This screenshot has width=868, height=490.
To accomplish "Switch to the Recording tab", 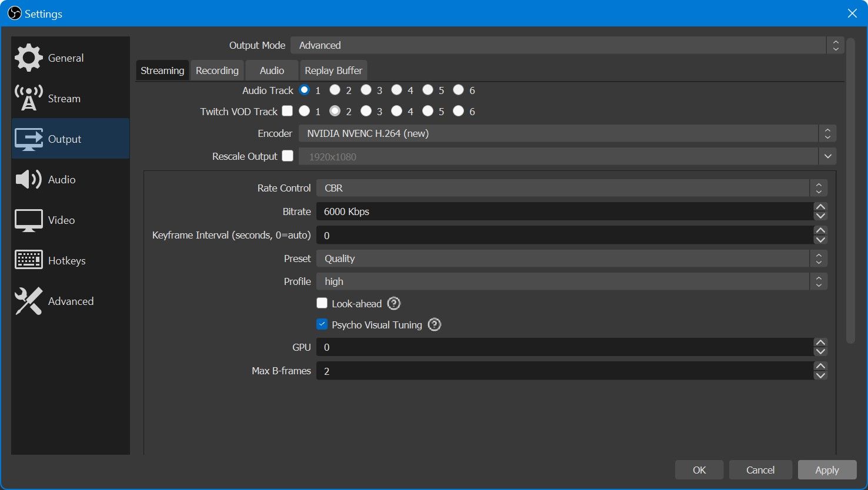I will click(217, 71).
